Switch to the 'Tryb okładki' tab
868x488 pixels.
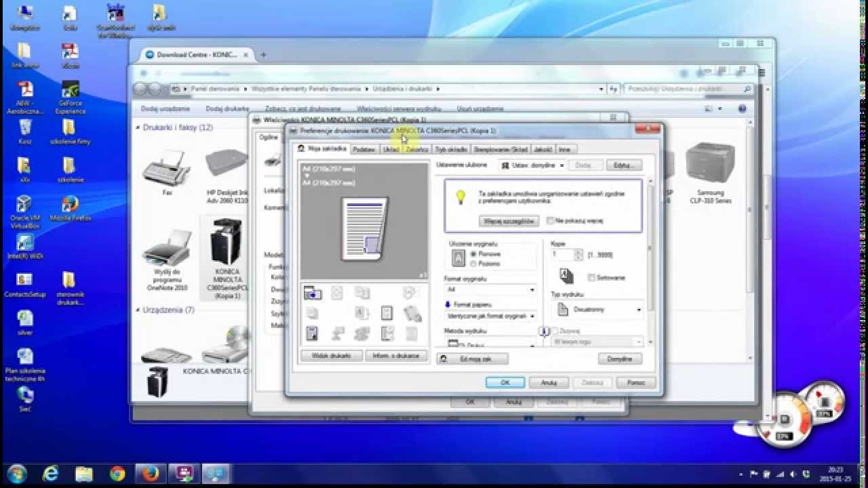[x=451, y=149]
